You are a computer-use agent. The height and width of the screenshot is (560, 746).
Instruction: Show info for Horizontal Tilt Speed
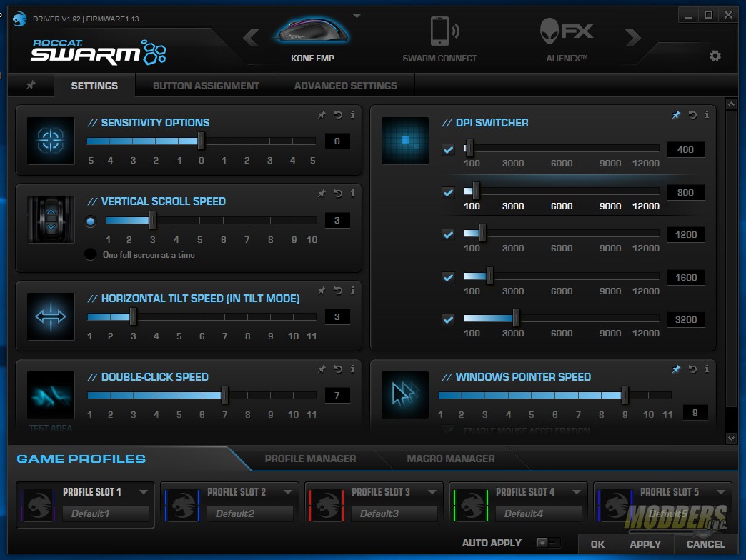[x=352, y=290]
